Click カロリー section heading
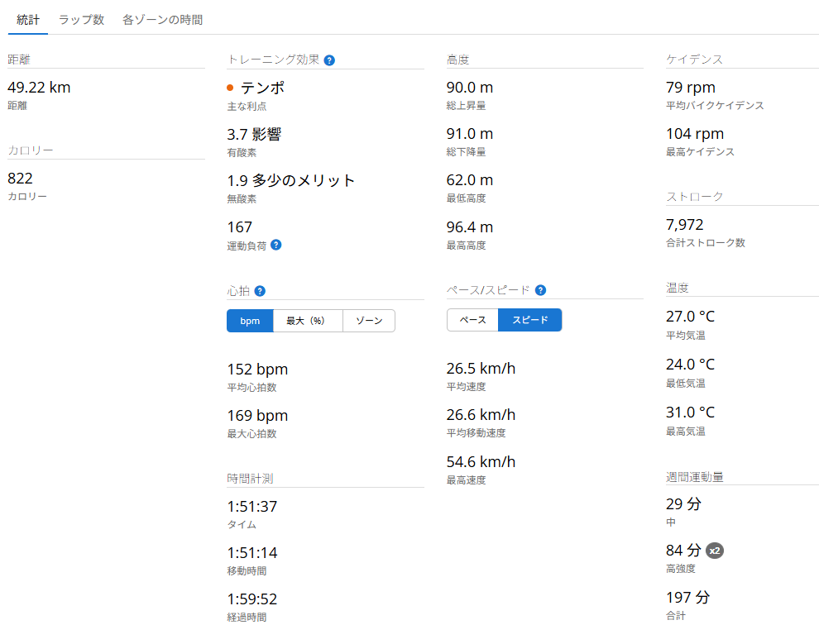 coord(31,150)
